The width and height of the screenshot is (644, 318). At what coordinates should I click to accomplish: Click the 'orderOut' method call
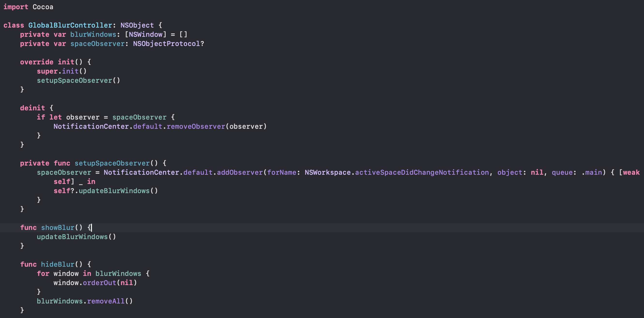coord(99,283)
